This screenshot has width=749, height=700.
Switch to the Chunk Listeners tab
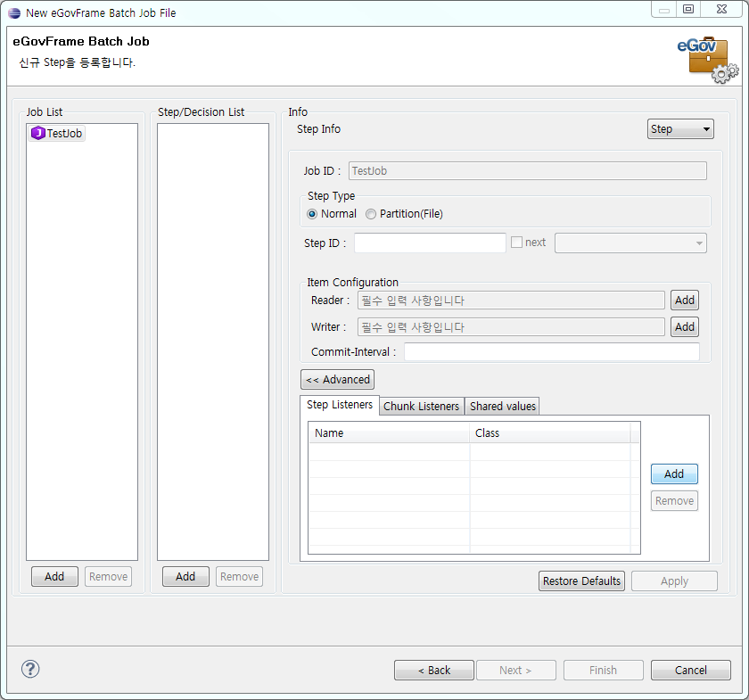[421, 406]
